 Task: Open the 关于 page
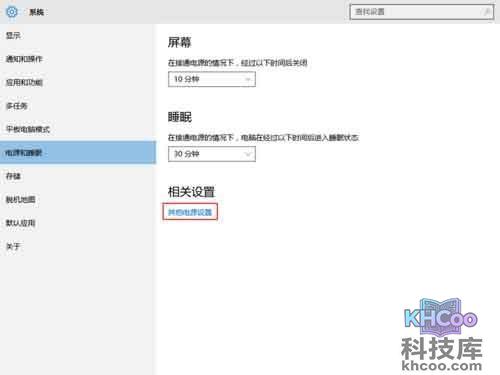point(13,246)
